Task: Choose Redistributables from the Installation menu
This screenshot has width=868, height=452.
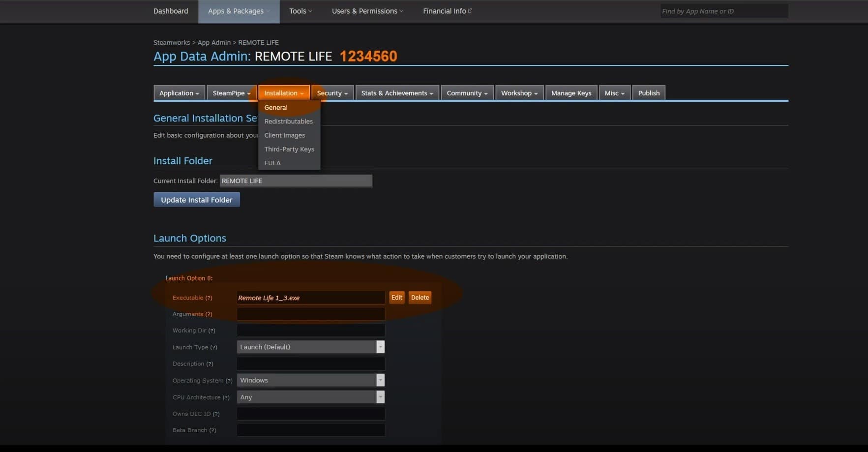Action: click(x=289, y=121)
